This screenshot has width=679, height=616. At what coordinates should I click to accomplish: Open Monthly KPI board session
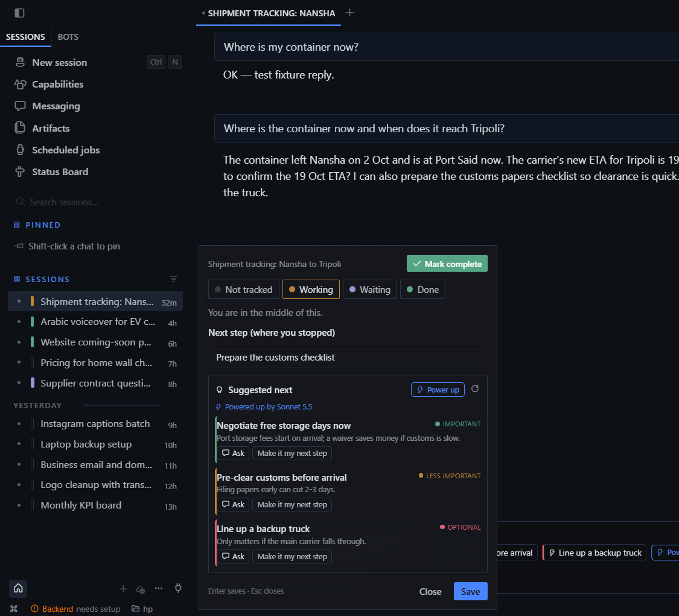(95, 505)
